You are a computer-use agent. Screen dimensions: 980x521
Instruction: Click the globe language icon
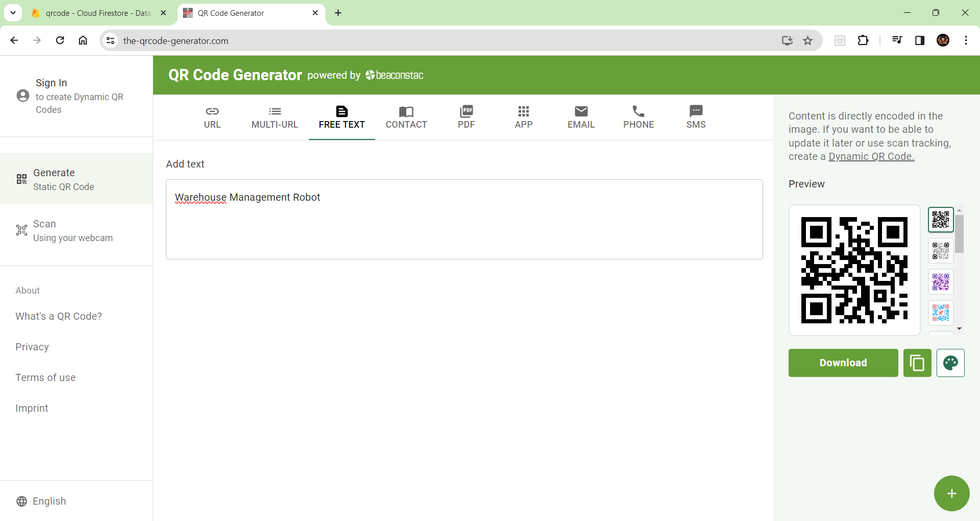21,501
